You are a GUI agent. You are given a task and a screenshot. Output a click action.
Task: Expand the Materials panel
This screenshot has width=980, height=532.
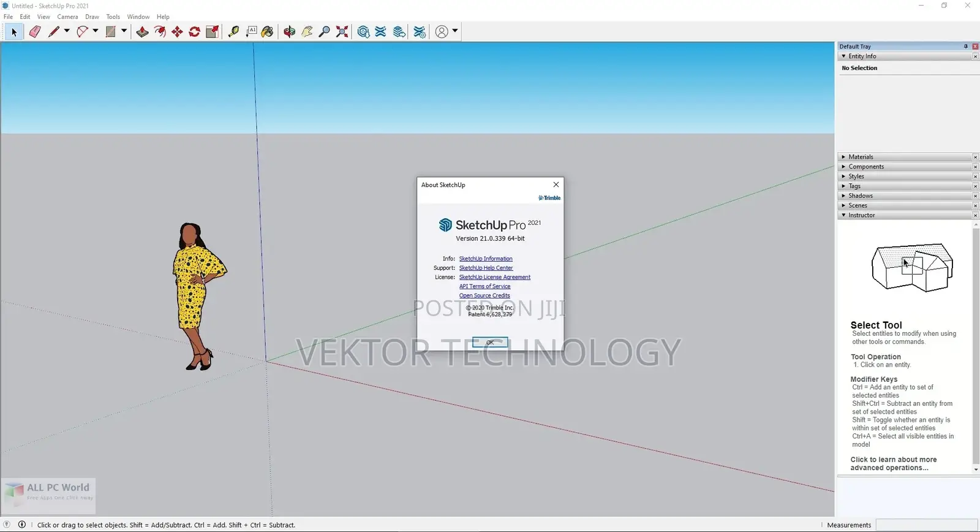[843, 157]
